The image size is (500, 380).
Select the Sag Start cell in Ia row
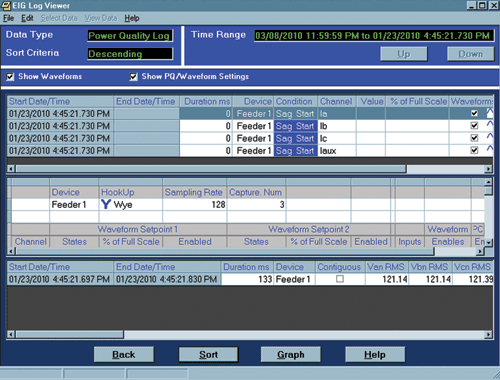pos(295,114)
